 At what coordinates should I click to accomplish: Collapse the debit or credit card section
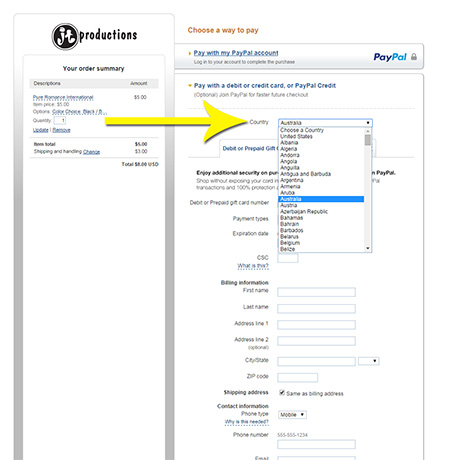190,86
